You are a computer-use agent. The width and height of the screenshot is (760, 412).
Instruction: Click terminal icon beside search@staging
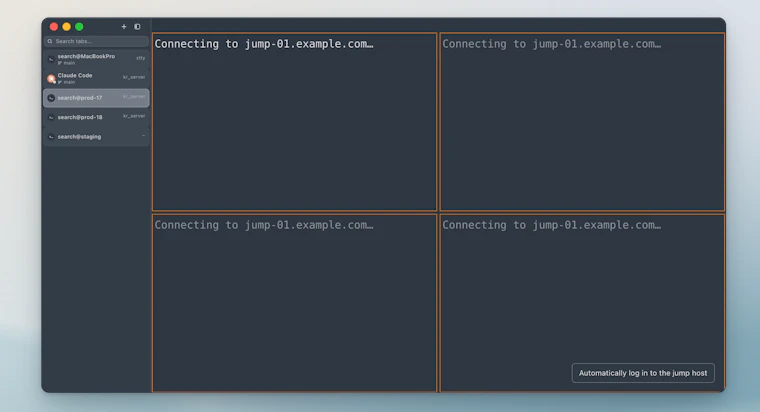point(51,137)
